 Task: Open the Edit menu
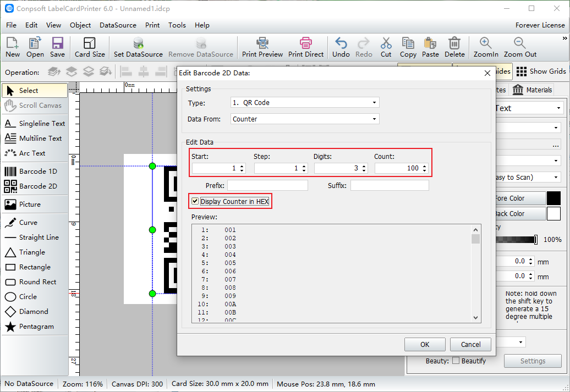(x=31, y=25)
